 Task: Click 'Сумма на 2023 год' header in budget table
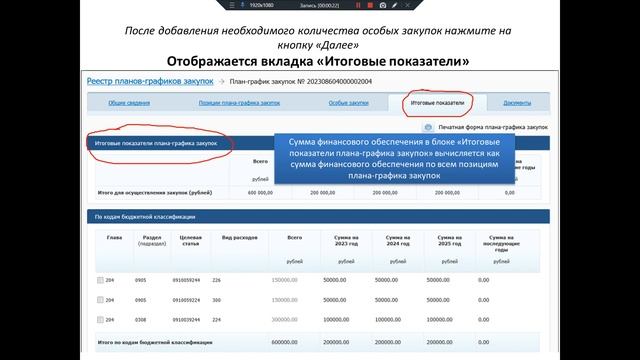346,240
